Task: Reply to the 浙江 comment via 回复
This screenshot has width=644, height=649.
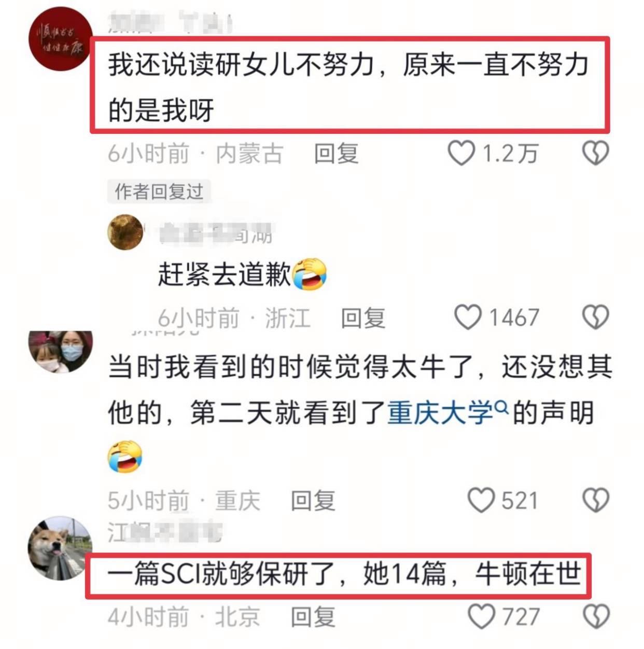Action: [x=363, y=317]
